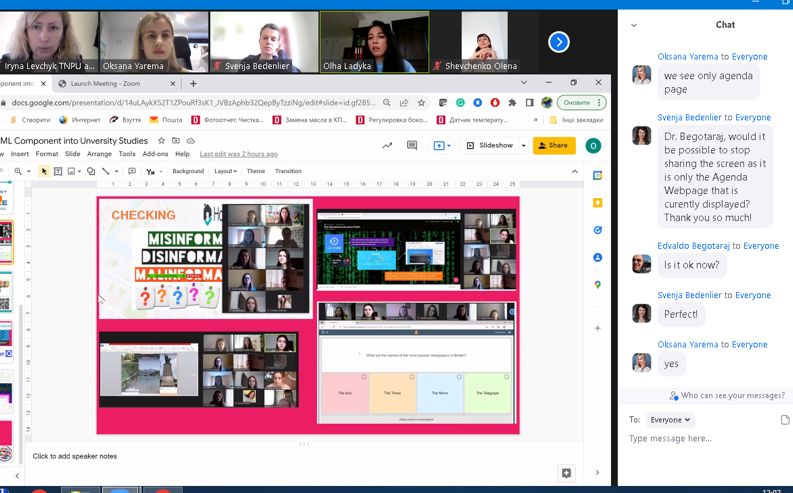Expand the Layout dropdown
Viewport: 793px width, 493px height.
225,171
